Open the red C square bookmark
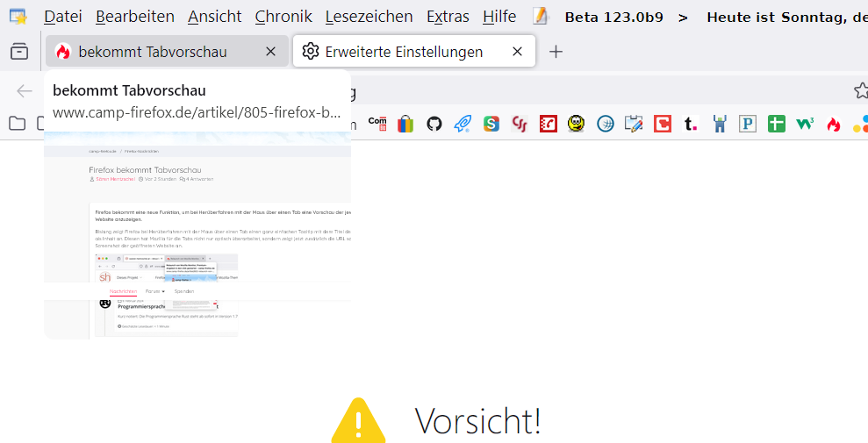Viewport: 868px width, 443px height. point(663,124)
